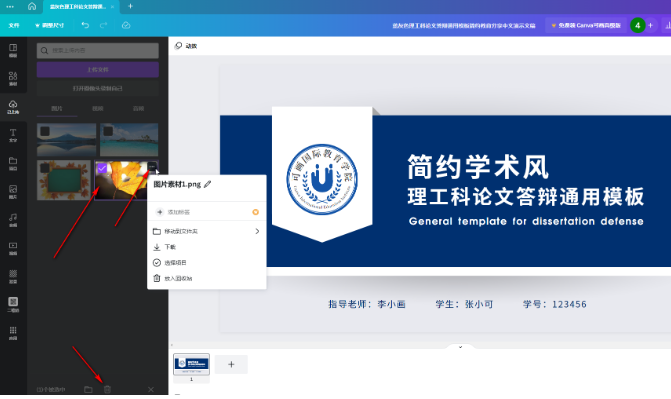Screen dimensions: 671x399
Task: Open the Photos panel in sidebar
Action: point(13,191)
